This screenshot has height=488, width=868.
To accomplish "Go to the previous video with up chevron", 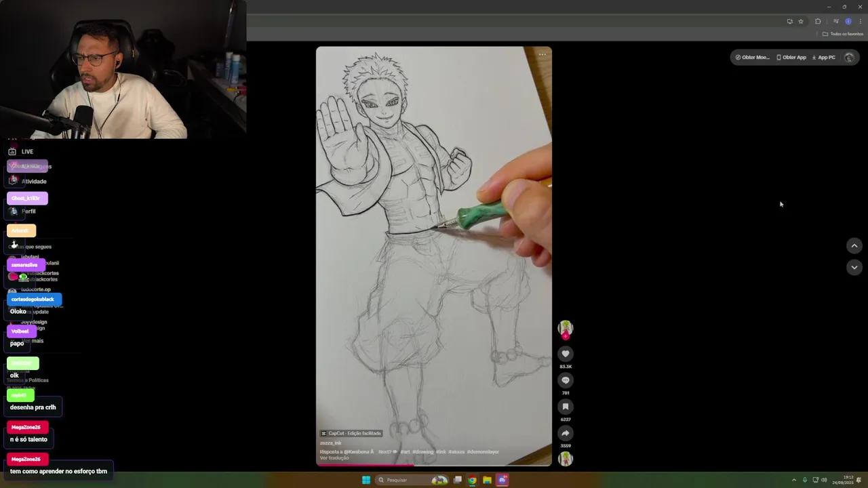I will coord(854,246).
